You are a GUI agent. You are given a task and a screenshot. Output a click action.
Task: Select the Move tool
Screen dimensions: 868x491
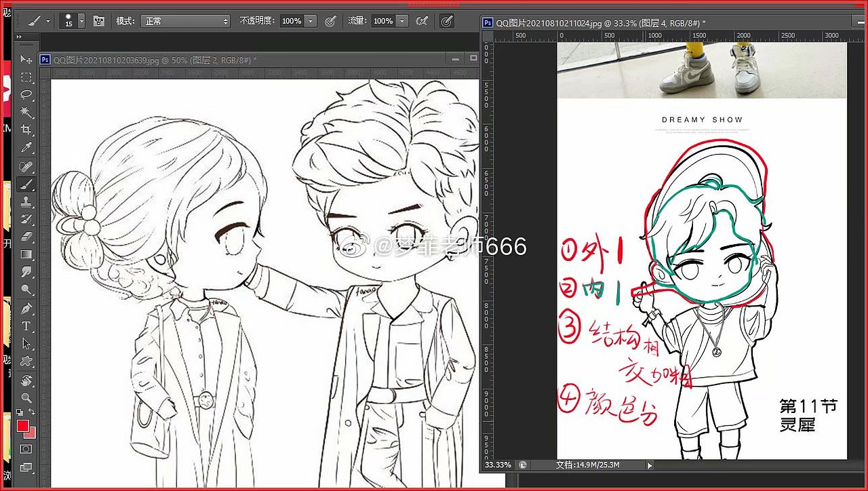point(26,60)
